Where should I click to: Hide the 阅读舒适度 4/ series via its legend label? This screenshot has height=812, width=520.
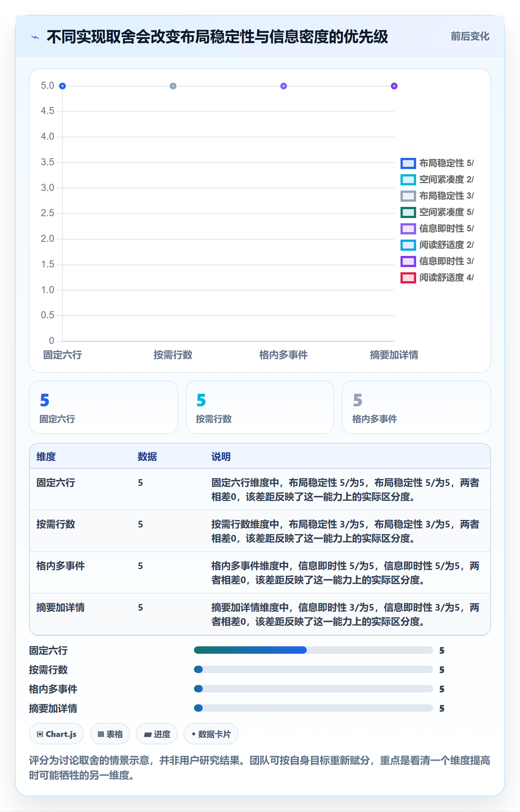446,277
